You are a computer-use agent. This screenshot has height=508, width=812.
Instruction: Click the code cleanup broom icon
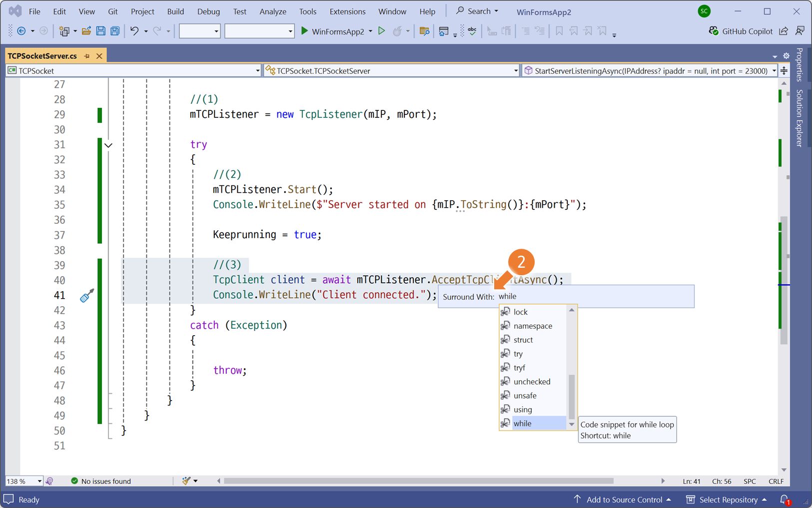(186, 481)
